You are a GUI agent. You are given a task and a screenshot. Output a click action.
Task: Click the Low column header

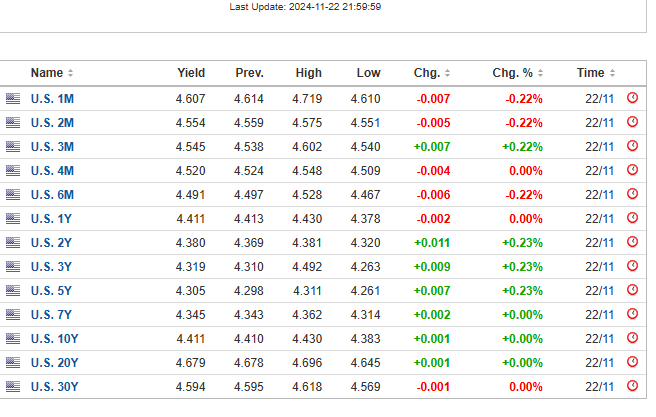coord(368,73)
